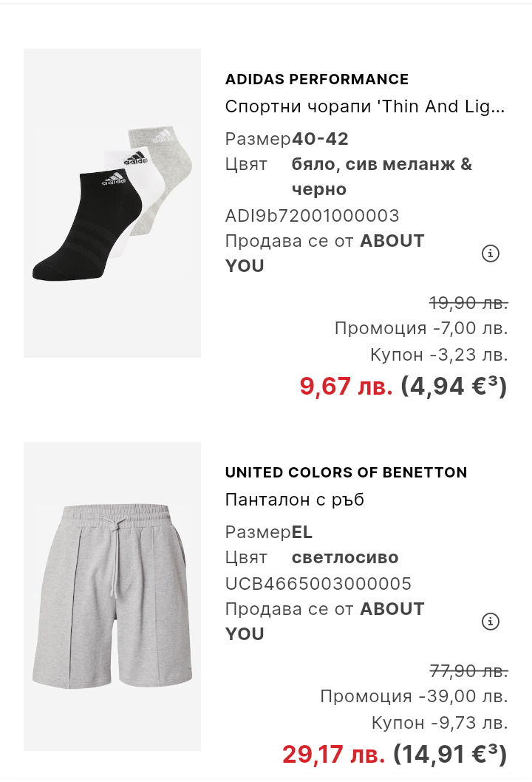Click the 'Промоция -39,00 лв.' discount line

click(x=414, y=696)
